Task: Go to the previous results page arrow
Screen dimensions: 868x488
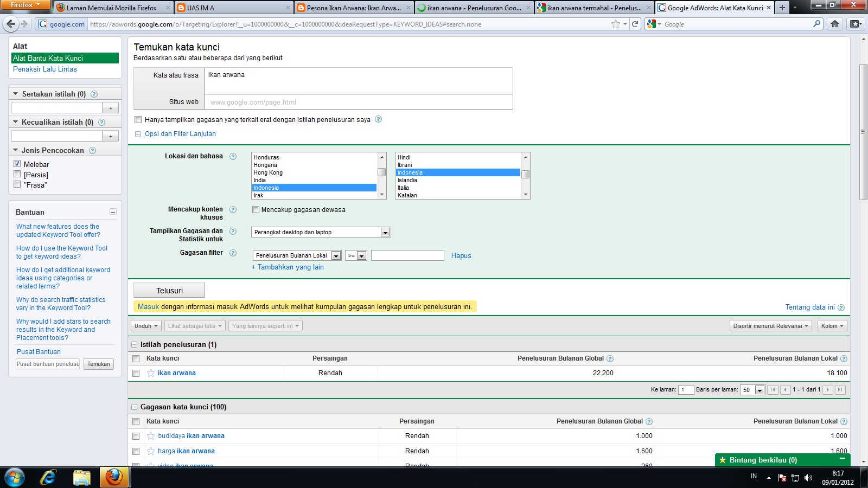Action: [785, 389]
